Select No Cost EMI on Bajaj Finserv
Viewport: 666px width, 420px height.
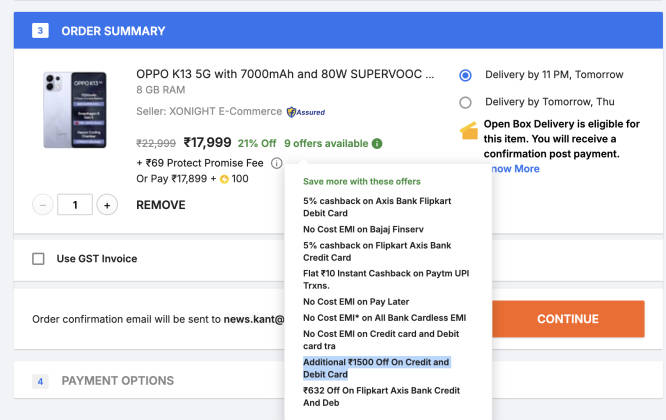coord(363,229)
